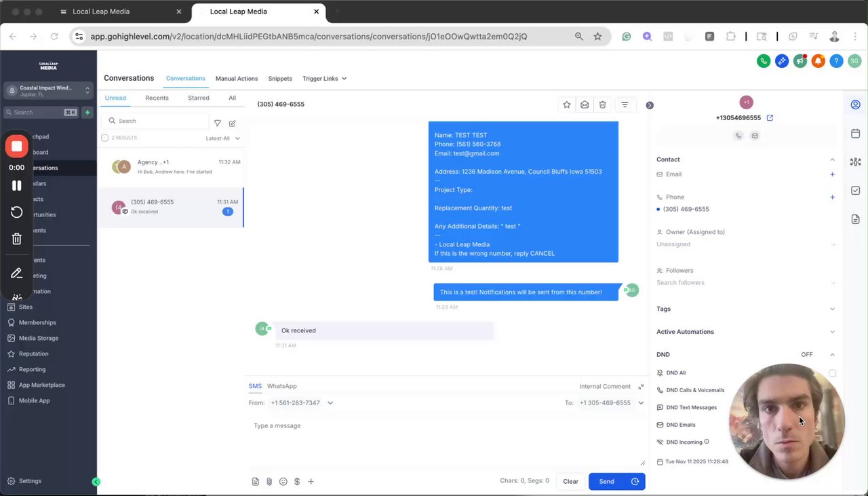Star the (305) 469-6555 conversation
868x496 pixels.
click(x=567, y=104)
